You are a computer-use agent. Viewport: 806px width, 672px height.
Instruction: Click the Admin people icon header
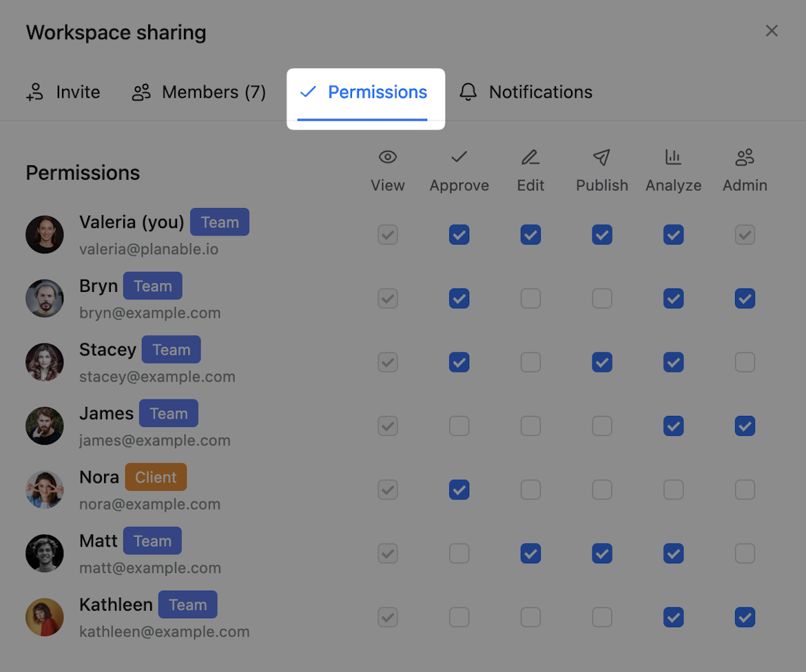click(x=745, y=158)
